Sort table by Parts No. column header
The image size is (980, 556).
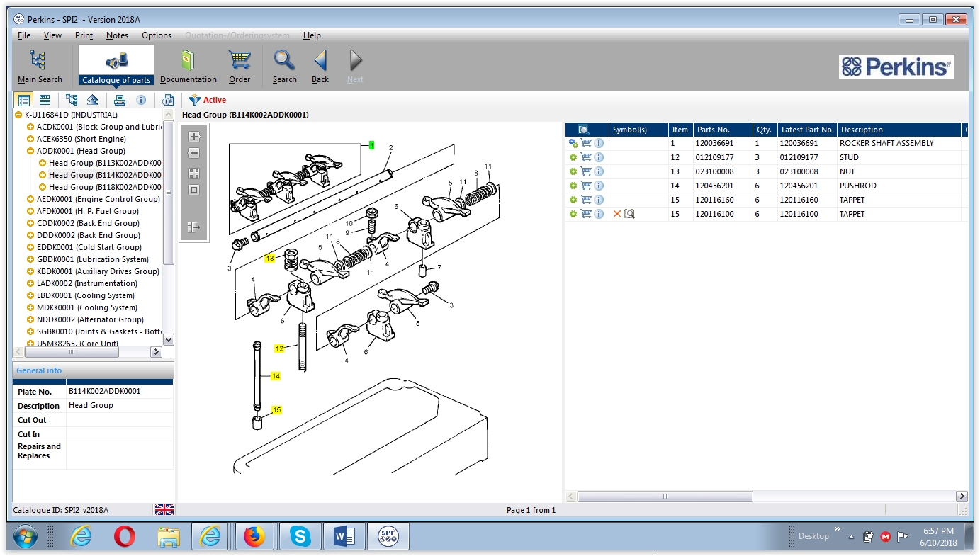723,130
